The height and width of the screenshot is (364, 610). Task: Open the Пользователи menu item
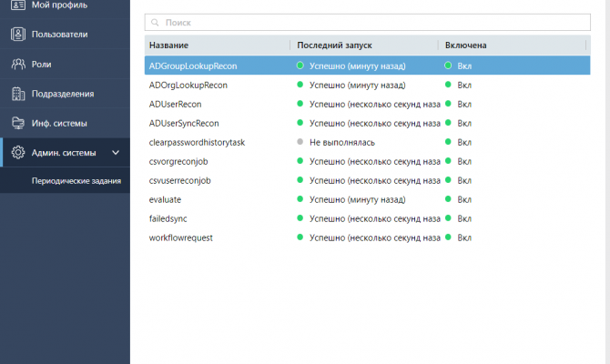coord(60,35)
